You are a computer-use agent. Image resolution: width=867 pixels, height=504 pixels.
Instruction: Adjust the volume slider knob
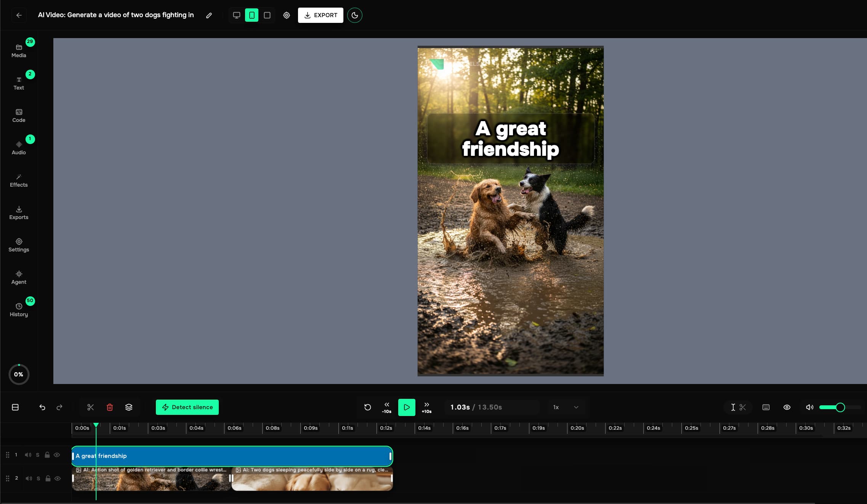(x=840, y=407)
